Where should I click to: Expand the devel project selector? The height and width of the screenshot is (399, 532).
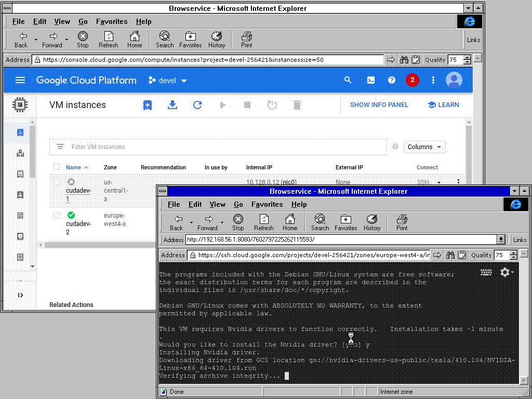(x=167, y=81)
